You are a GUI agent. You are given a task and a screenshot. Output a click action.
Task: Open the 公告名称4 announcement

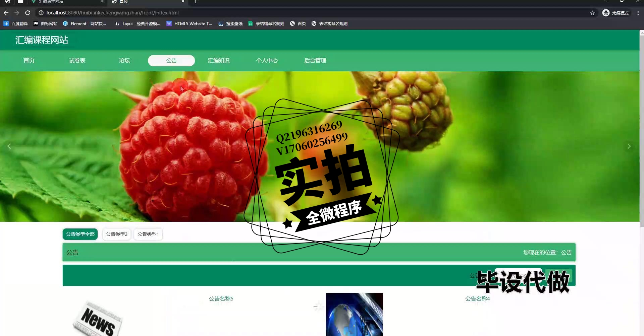(x=477, y=298)
